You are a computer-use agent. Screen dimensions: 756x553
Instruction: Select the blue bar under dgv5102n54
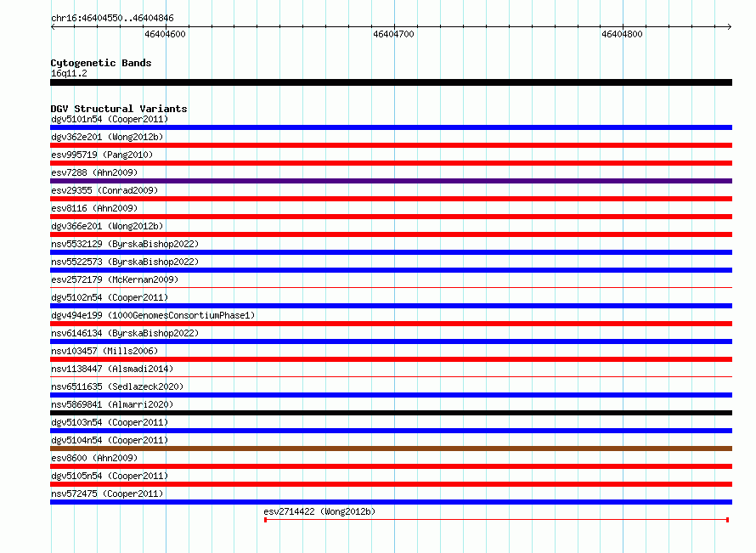(x=391, y=306)
